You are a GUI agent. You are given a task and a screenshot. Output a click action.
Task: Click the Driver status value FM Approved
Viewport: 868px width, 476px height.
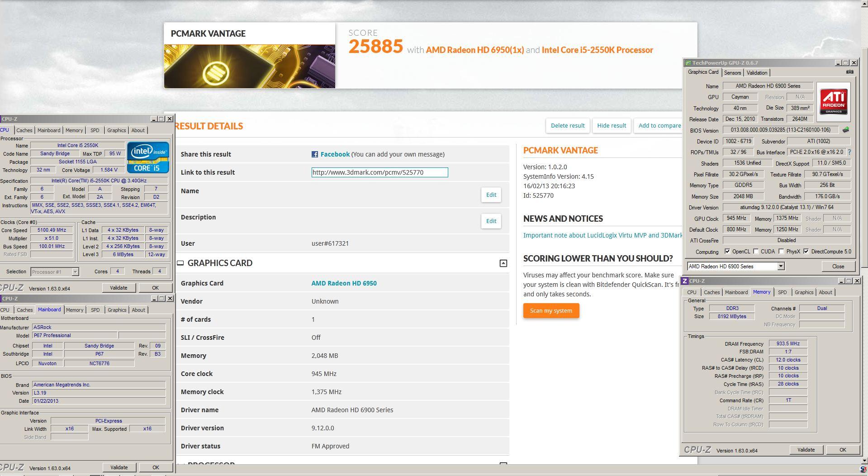[330, 446]
